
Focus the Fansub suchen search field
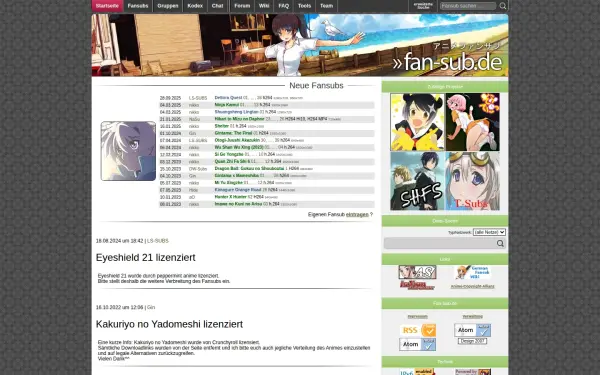(x=468, y=6)
